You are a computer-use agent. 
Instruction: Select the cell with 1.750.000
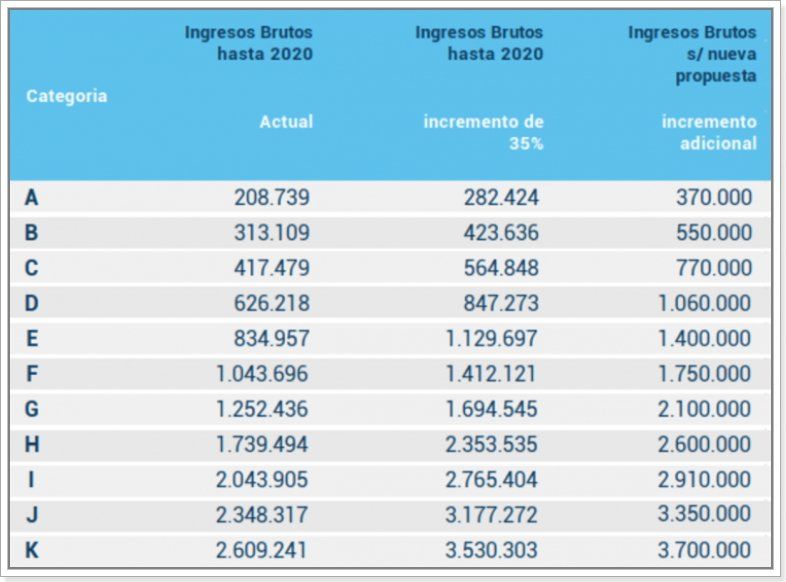click(704, 374)
